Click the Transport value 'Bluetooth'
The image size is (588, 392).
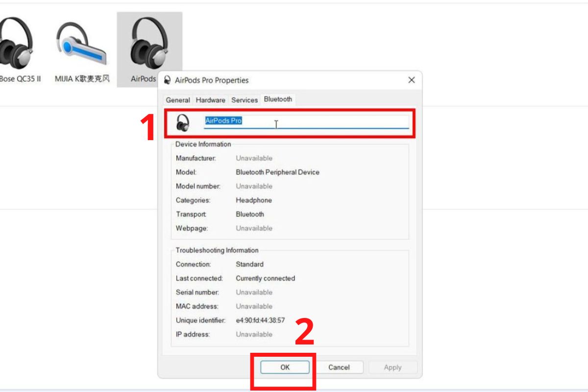coord(250,214)
